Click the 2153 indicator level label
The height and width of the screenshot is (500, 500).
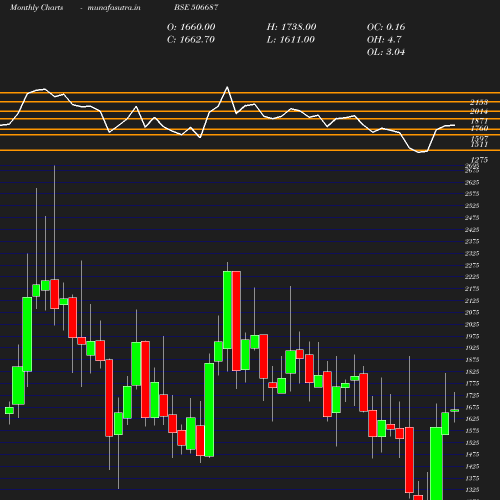[x=479, y=102]
